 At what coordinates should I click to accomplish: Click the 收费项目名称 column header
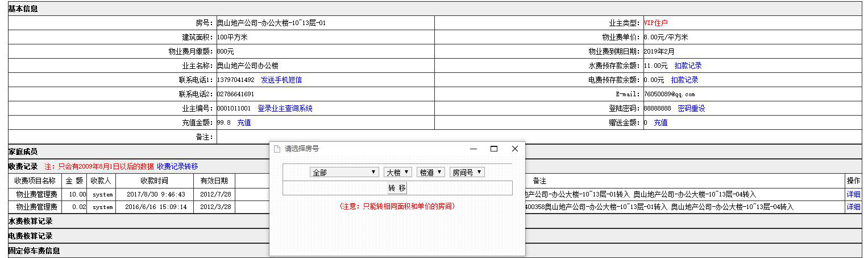pyautogui.click(x=35, y=181)
